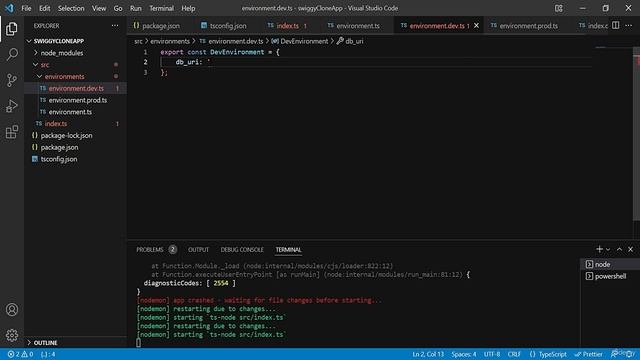Switch to the environment.ts editor tab
640x360 pixels.
[x=358, y=25]
